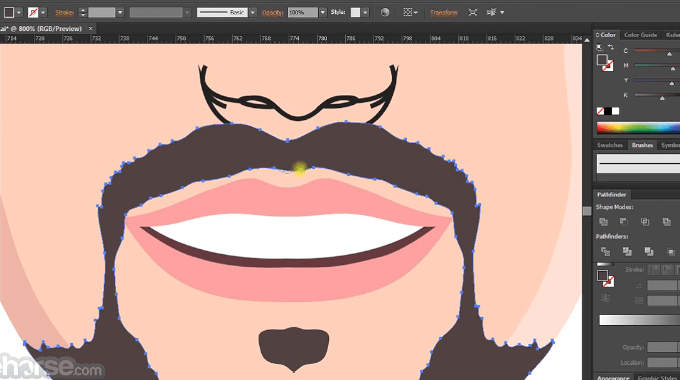The width and height of the screenshot is (680, 380).
Task: Switch to the Color Guide tab
Action: [641, 35]
